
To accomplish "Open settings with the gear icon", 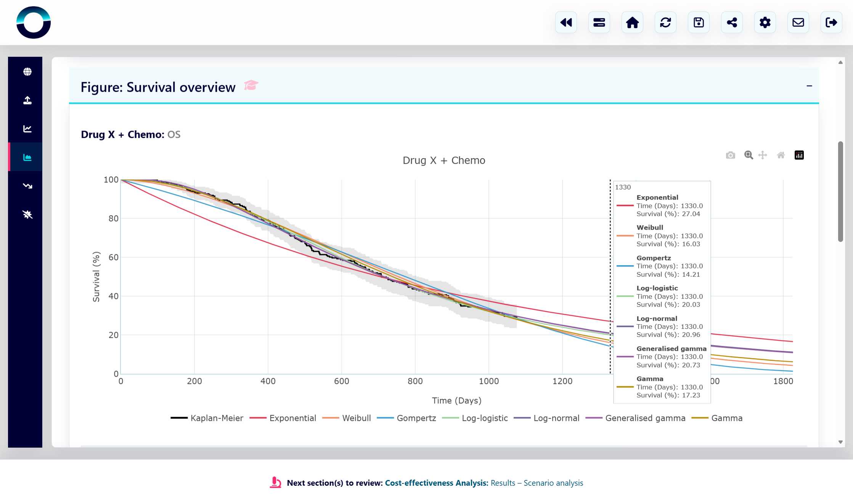I will (765, 22).
